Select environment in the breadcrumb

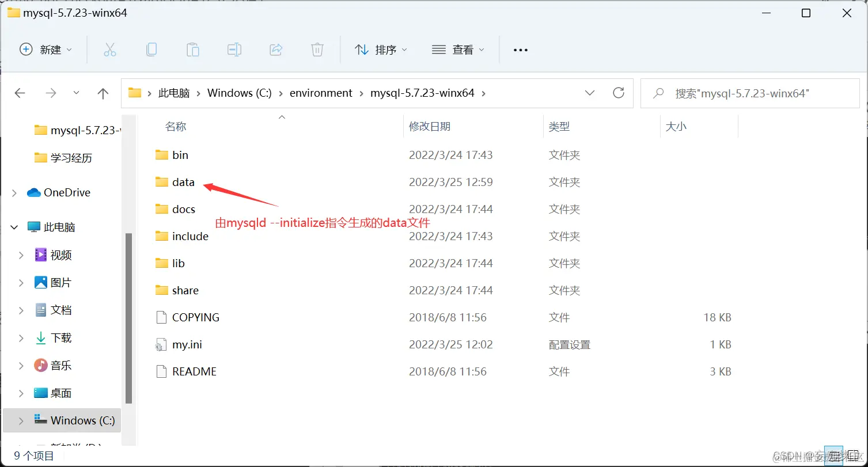click(x=321, y=93)
